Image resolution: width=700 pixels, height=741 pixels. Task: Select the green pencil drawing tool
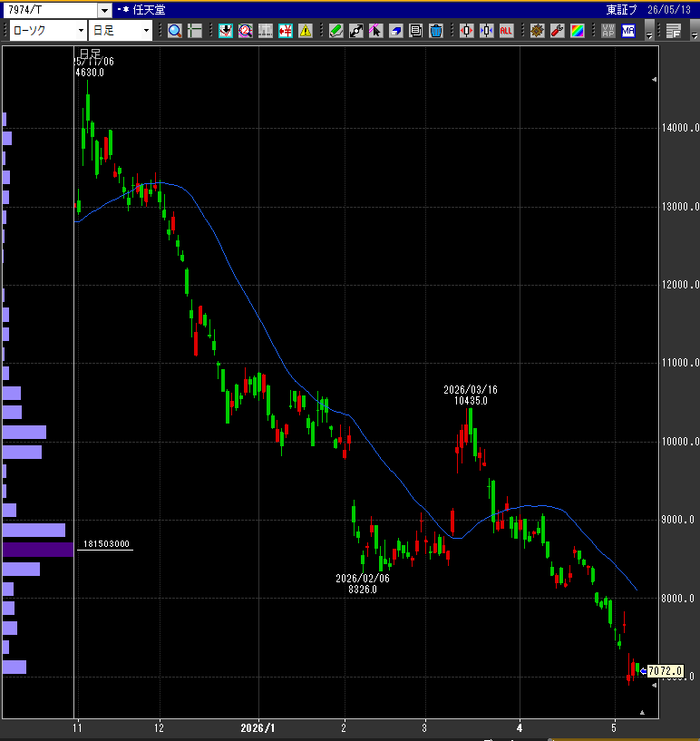[336, 31]
